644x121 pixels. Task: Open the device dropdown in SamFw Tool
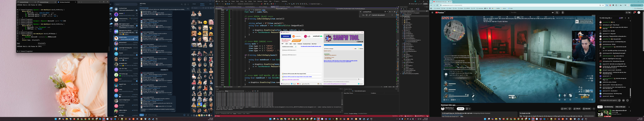pyautogui.click(x=344, y=45)
